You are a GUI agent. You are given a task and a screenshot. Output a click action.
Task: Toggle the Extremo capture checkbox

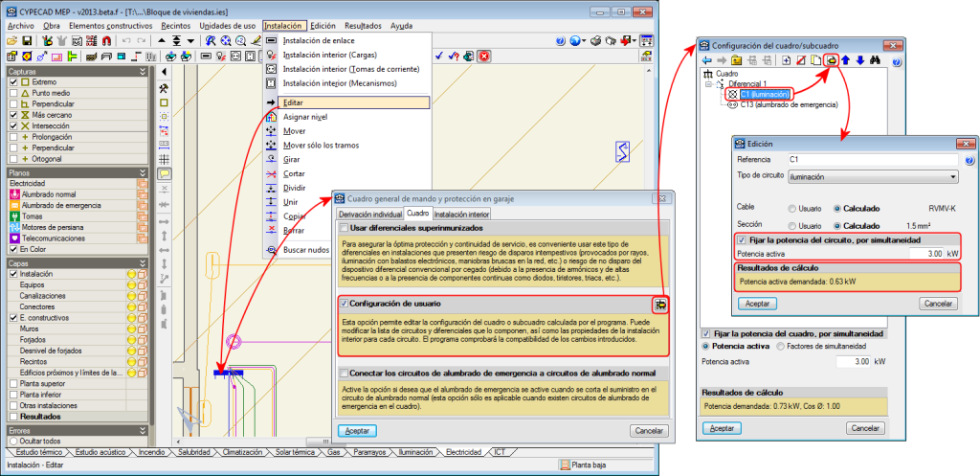tap(13, 82)
